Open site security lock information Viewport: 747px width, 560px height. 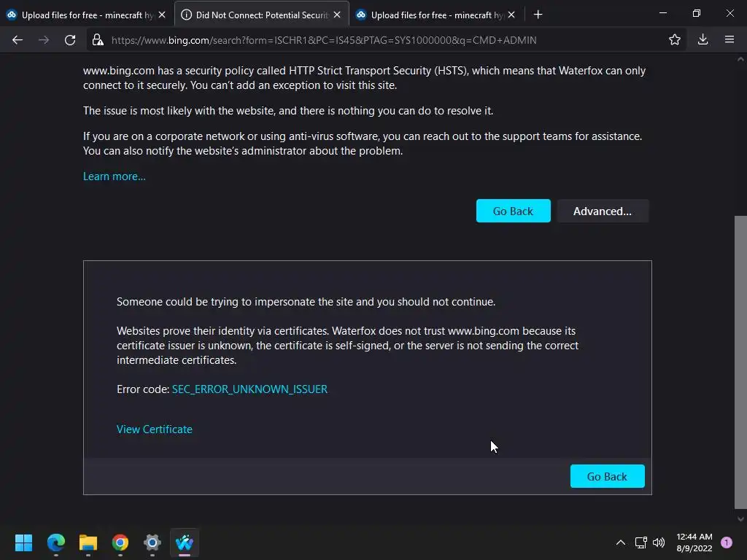pos(98,40)
